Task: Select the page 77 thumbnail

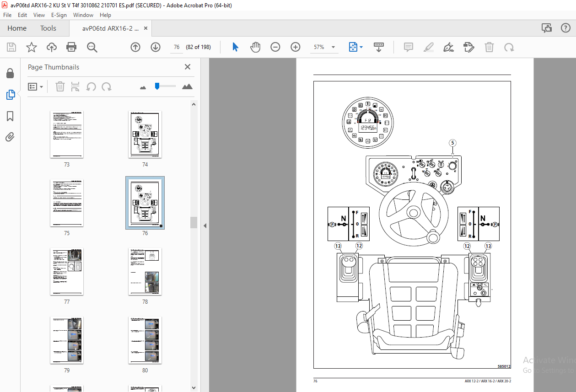Action: pos(67,271)
